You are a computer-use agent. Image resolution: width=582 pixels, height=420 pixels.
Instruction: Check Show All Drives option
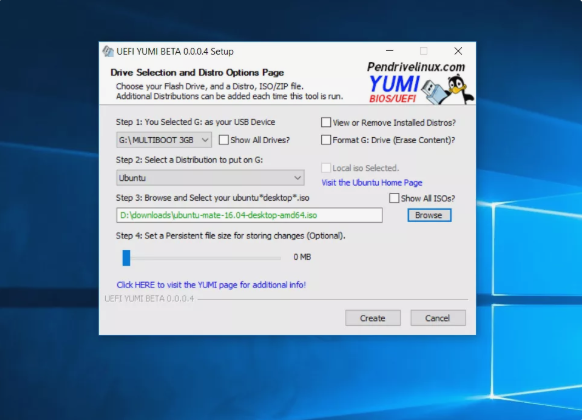223,140
